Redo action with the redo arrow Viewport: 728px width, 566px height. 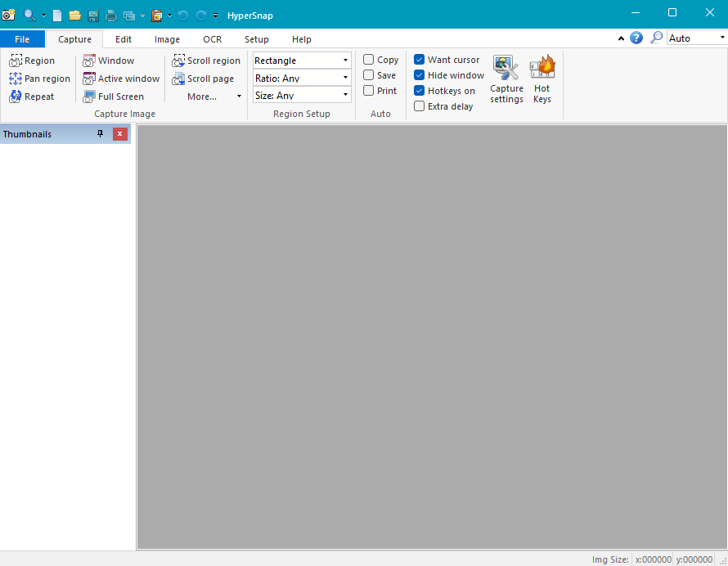(x=201, y=16)
